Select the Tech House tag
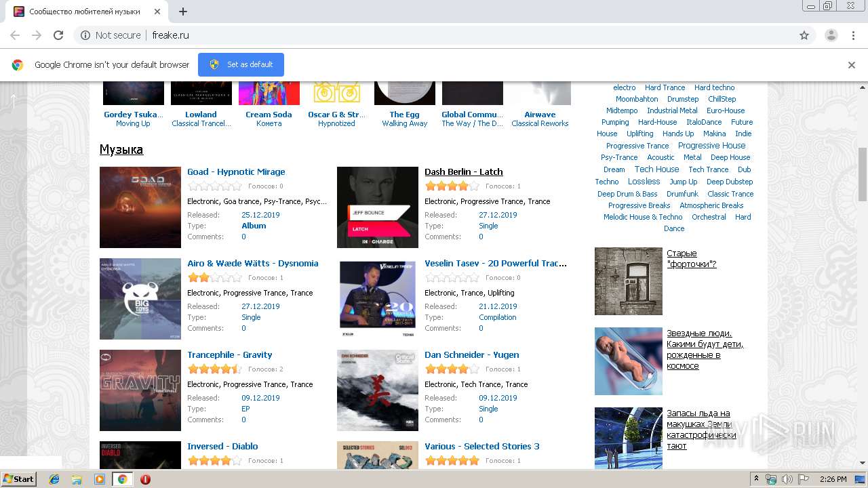868x488 pixels. click(656, 169)
